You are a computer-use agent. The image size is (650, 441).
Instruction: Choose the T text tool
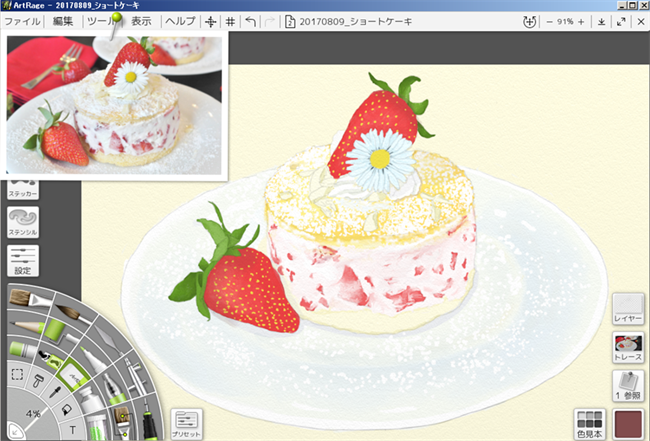point(73,430)
